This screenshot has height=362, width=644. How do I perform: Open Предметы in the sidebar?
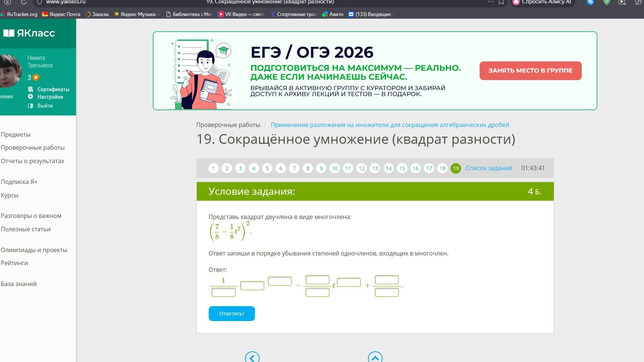pos(16,134)
